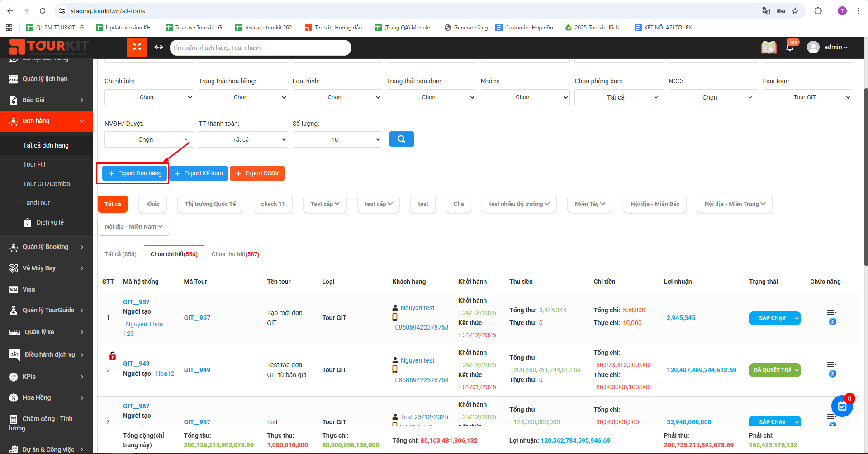
Task: Select the Tất cả (858) tab
Action: (120, 254)
